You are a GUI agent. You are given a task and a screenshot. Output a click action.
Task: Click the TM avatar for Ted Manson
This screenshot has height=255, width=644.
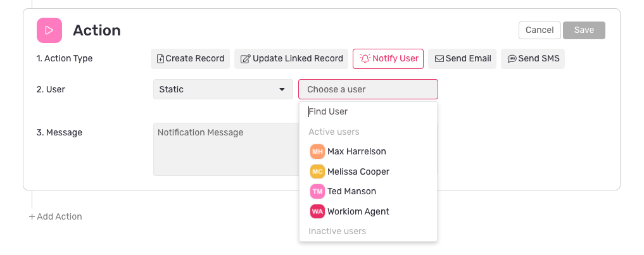tap(317, 191)
